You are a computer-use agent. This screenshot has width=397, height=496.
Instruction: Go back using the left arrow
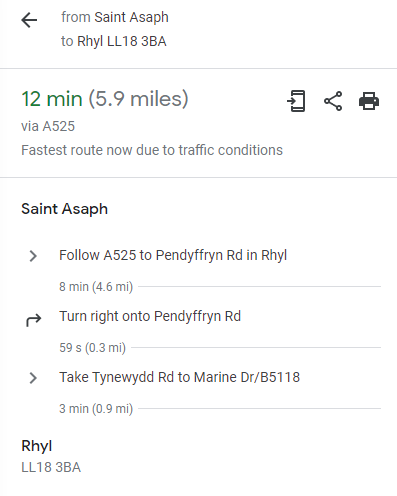point(29,20)
